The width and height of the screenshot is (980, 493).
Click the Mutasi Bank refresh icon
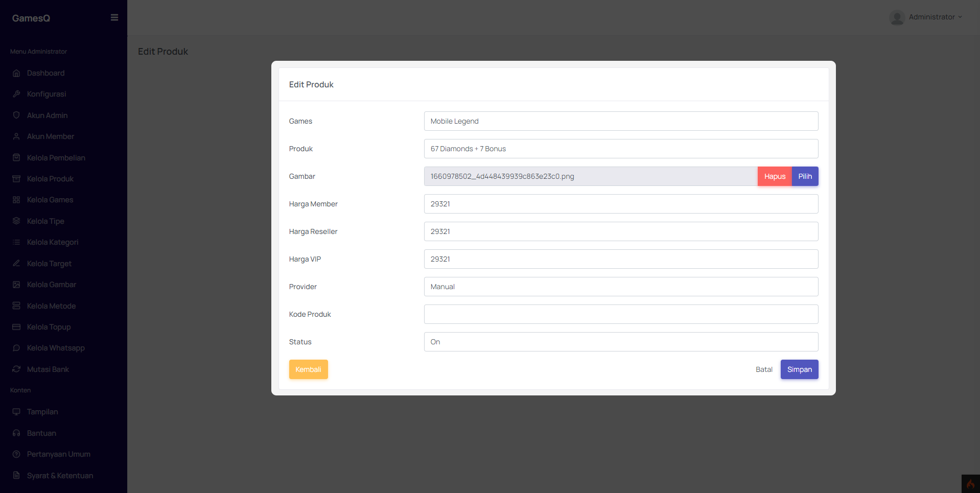click(16, 369)
